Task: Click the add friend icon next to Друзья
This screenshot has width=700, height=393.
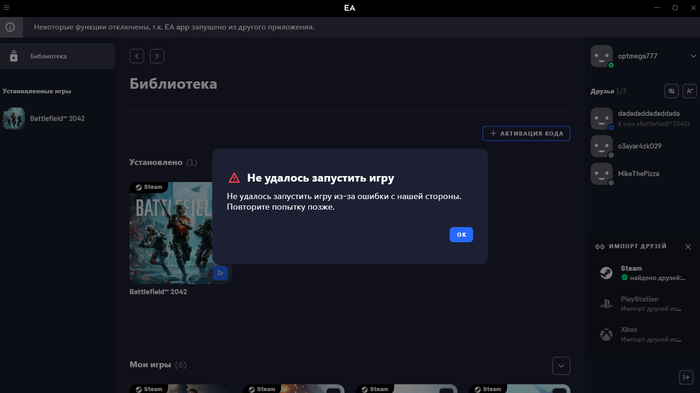Action: coord(689,91)
